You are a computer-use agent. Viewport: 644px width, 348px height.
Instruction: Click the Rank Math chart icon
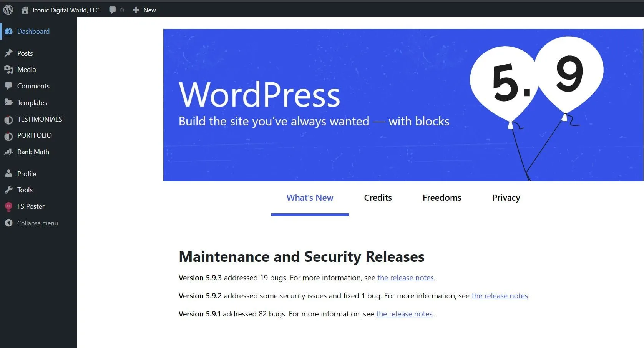[8, 152]
